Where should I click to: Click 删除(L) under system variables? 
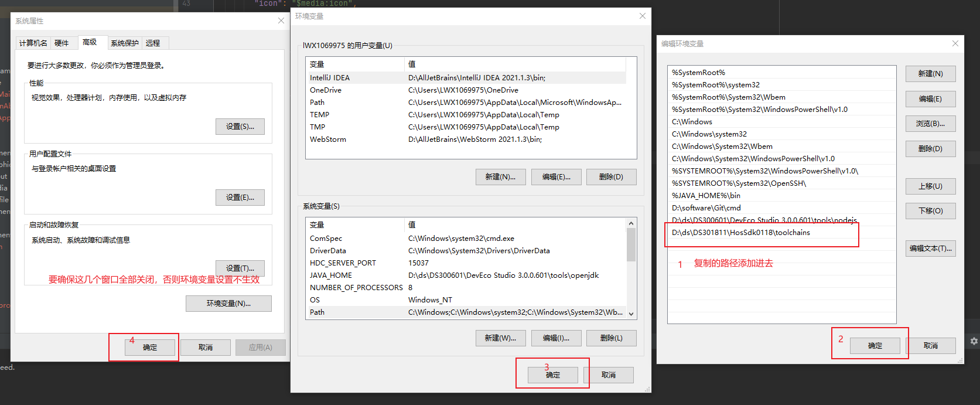[611, 338]
